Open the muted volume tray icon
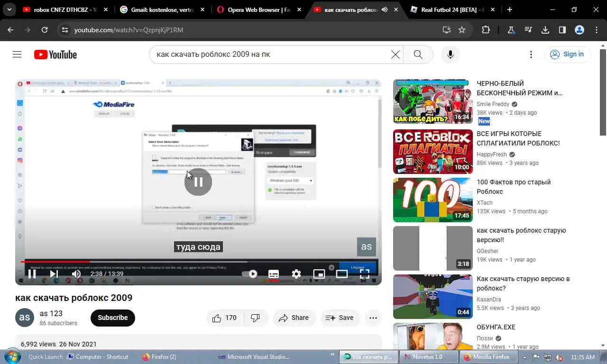Viewport: 607px width, 364px height. (x=560, y=357)
